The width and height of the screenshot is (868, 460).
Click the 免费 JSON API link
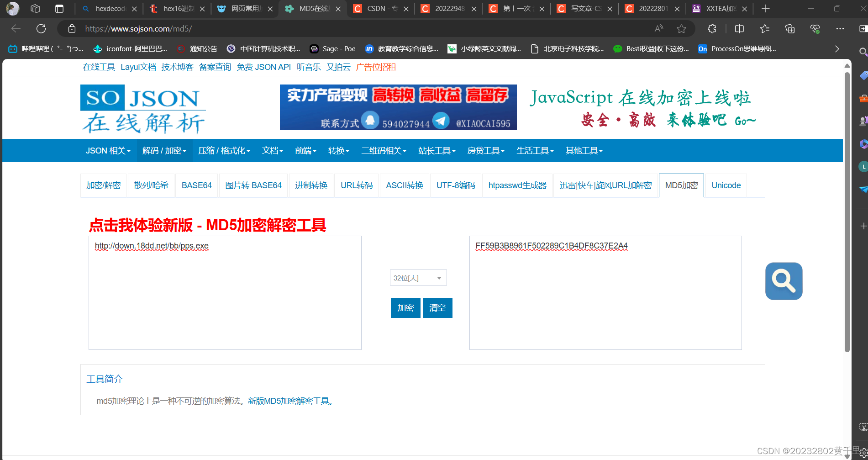263,67
